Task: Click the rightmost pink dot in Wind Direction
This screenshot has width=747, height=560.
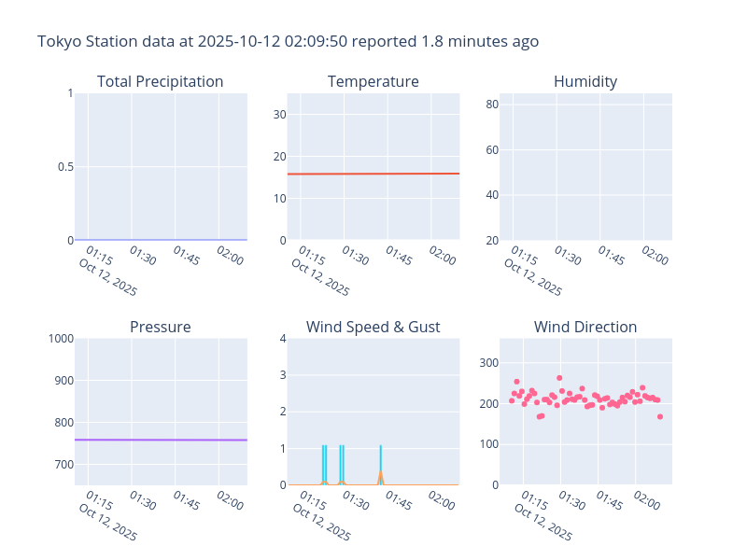Action: point(659,416)
